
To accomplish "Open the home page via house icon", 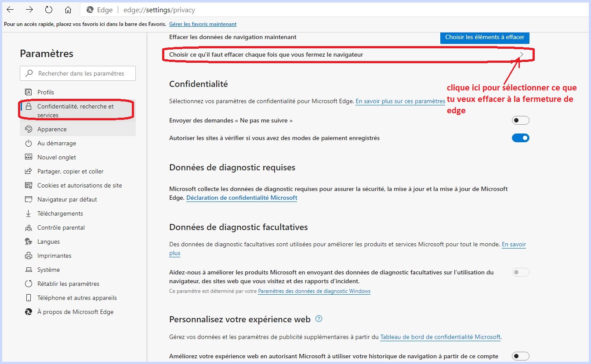I will tap(68, 10).
